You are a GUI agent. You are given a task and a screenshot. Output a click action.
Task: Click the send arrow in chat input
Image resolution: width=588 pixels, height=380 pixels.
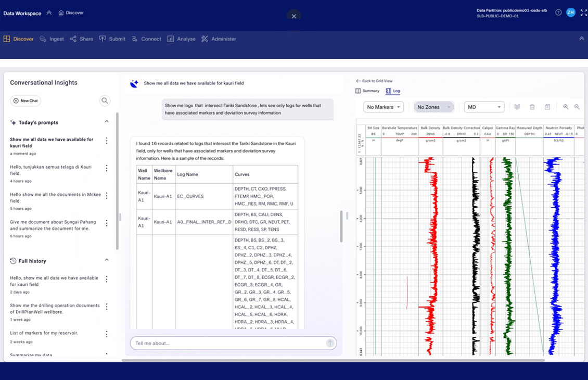(330, 343)
